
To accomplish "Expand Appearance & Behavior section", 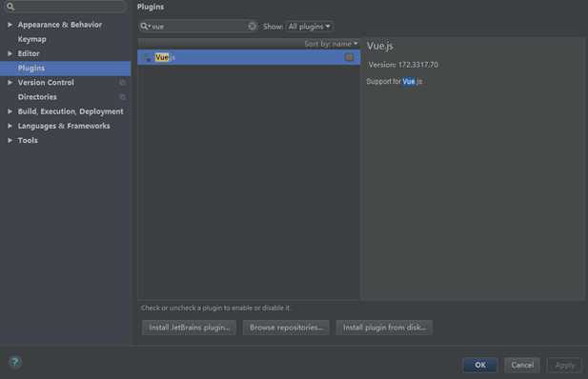I will click(10, 25).
